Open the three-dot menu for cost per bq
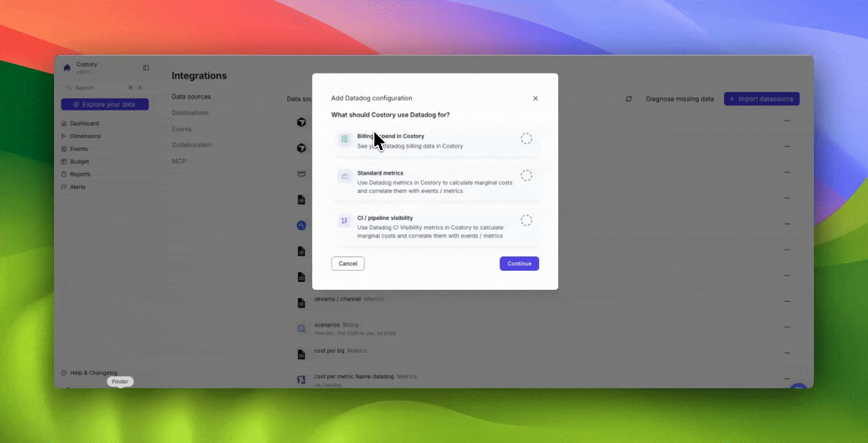868x443 pixels. coord(787,353)
